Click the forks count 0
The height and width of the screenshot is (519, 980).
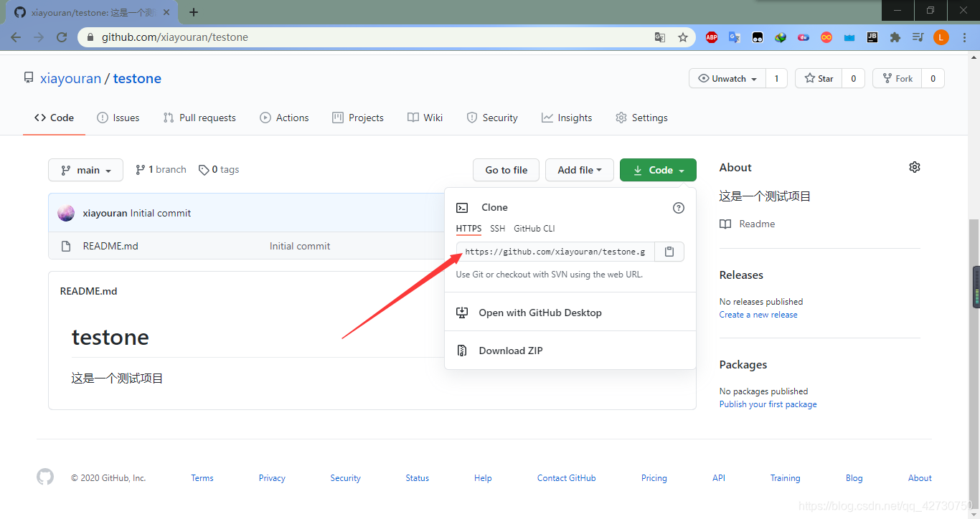tap(933, 79)
